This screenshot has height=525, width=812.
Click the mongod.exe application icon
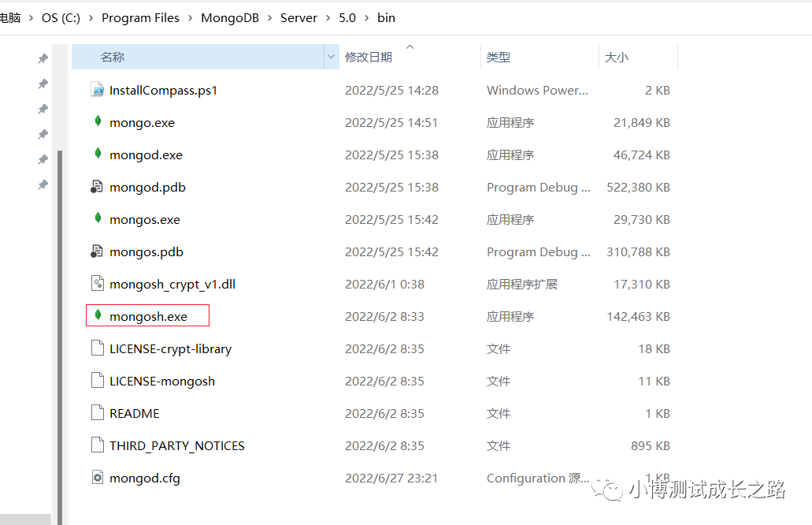point(97,155)
